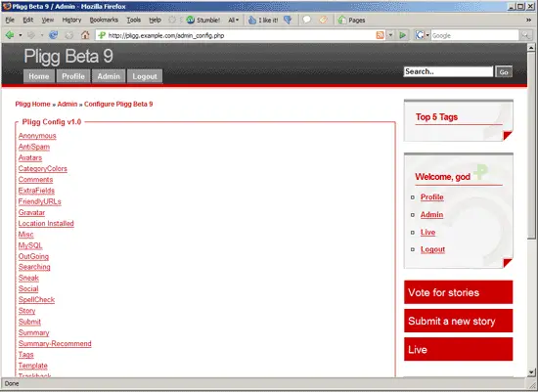Click sidebar Profile link under Welcome
This screenshot has height=392, width=538.
pyautogui.click(x=432, y=197)
